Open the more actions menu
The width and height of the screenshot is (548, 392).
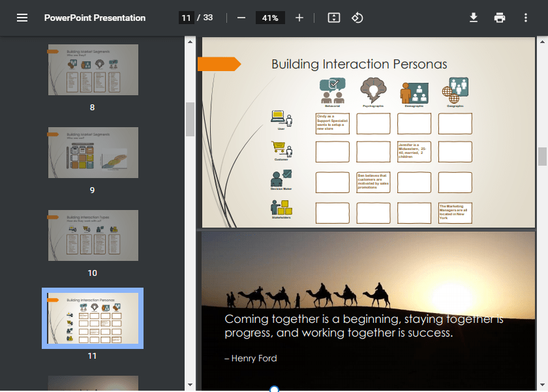point(526,18)
